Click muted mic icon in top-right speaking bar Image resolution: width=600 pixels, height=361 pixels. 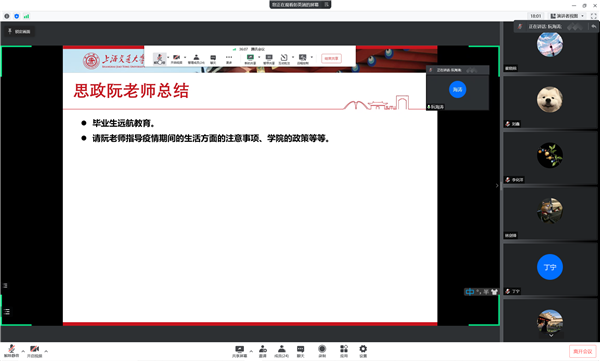[520, 26]
